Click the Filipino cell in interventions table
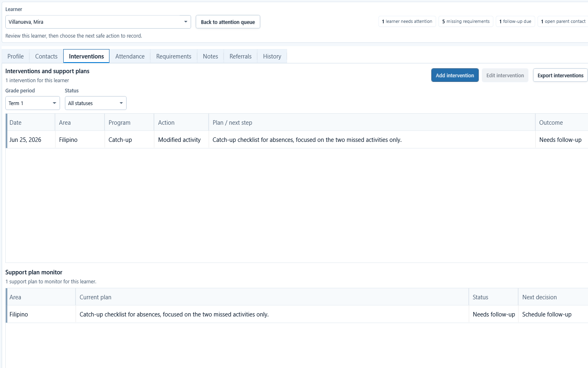588x368 pixels. click(80, 140)
